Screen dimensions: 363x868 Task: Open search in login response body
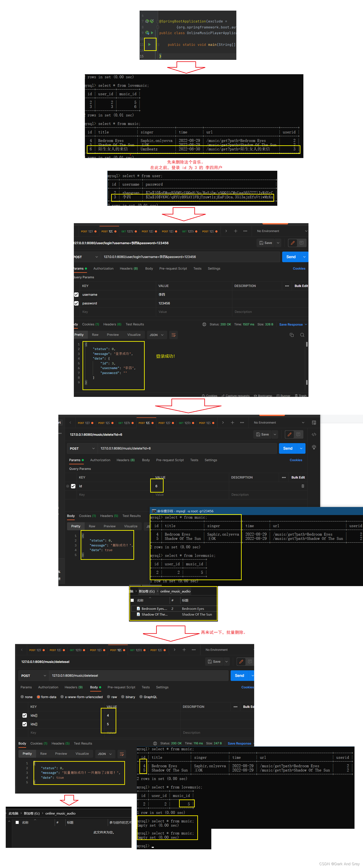point(302,335)
